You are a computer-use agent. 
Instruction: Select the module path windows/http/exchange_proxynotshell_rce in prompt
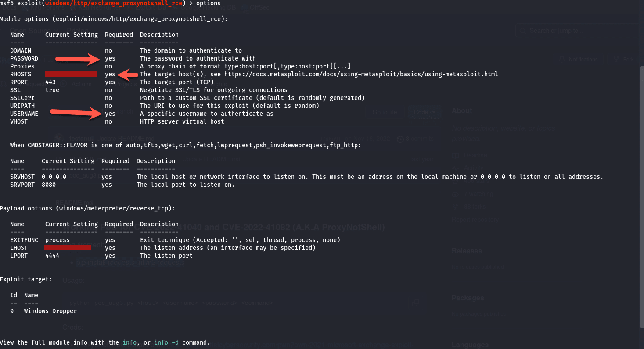(114, 4)
